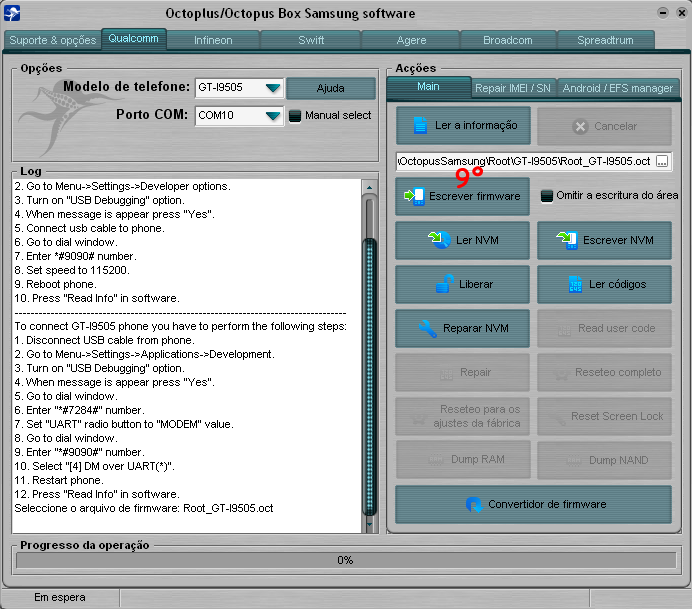Click log line 'Enter *#7284# number'

tap(79, 410)
